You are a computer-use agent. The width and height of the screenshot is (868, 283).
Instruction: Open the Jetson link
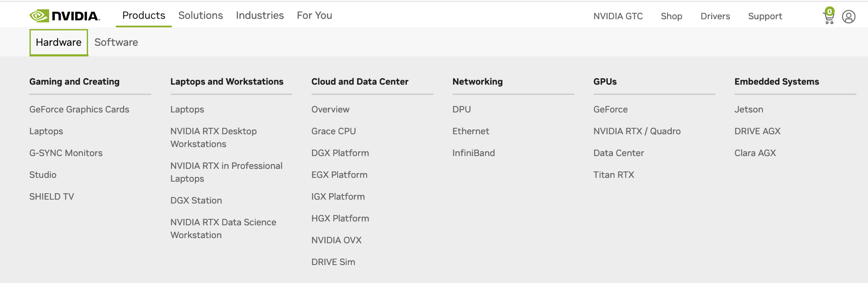[749, 109]
